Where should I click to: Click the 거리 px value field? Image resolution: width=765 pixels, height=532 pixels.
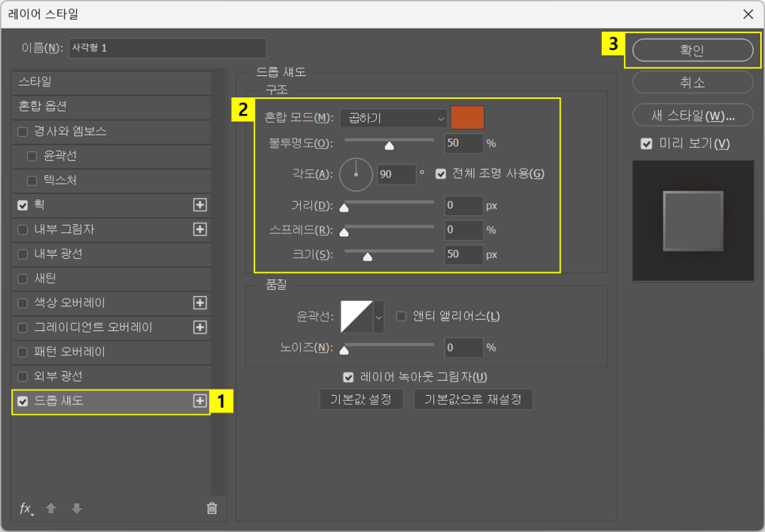click(x=463, y=205)
